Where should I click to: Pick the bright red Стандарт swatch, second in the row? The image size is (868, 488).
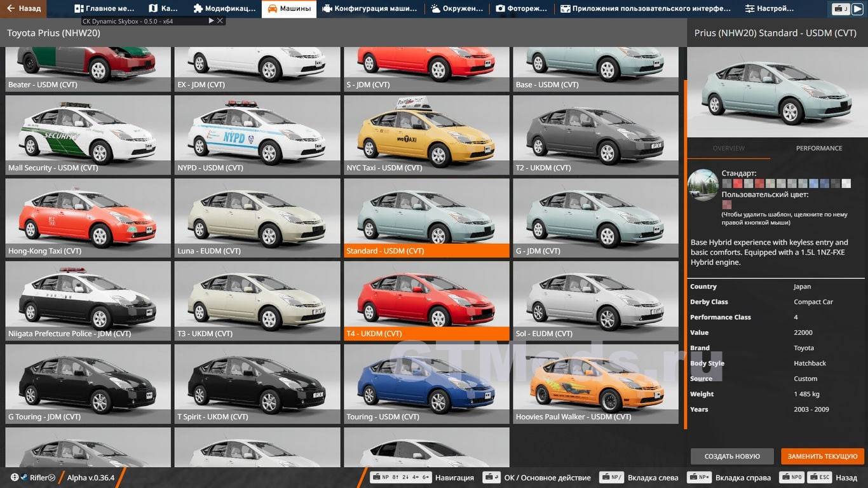point(738,184)
